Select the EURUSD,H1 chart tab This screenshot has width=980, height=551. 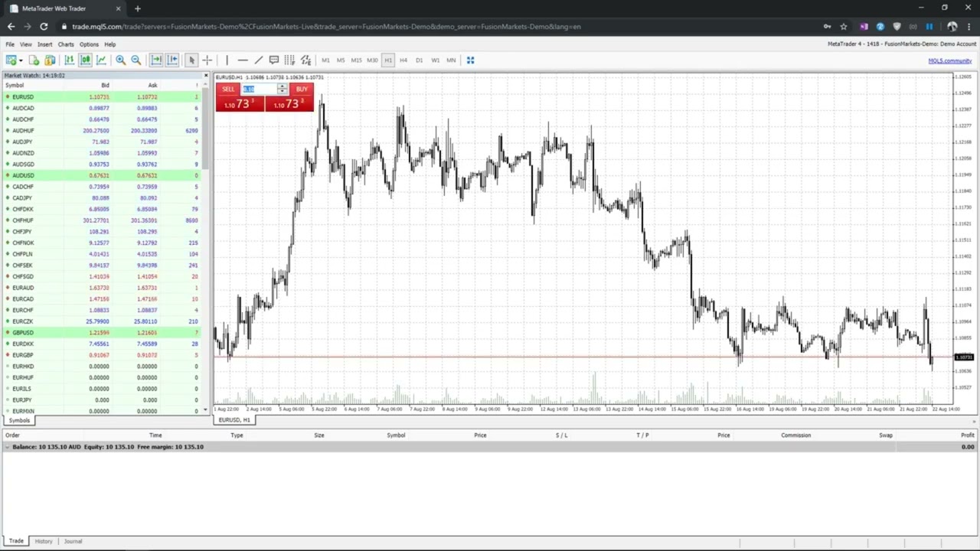(x=234, y=420)
